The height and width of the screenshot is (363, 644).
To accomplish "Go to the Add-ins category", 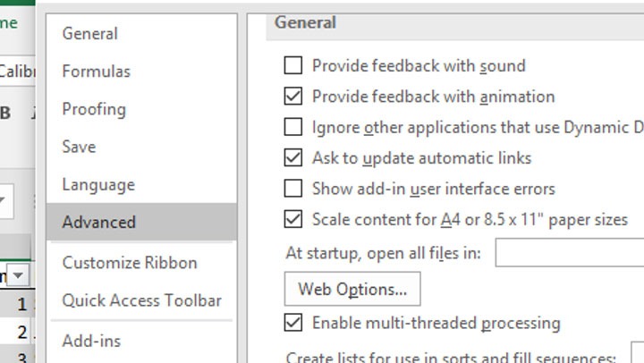I will pos(91,341).
